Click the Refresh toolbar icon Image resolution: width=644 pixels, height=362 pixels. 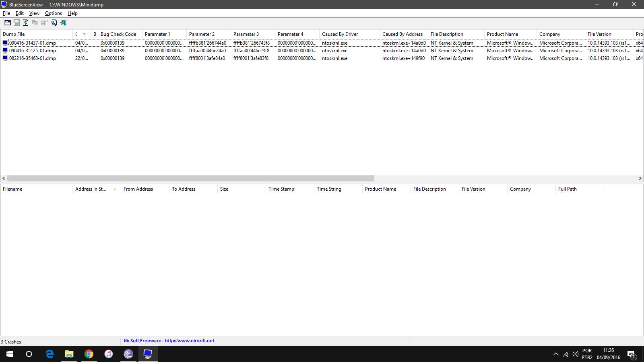click(x=26, y=23)
